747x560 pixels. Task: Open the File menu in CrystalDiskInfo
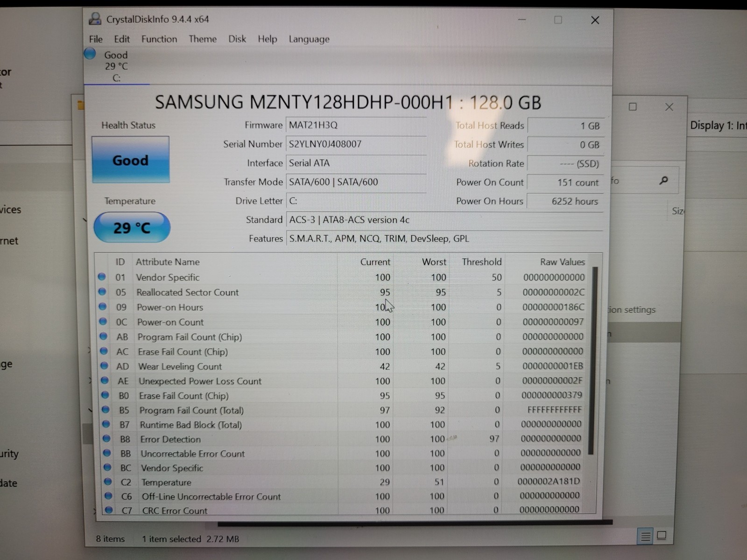96,39
